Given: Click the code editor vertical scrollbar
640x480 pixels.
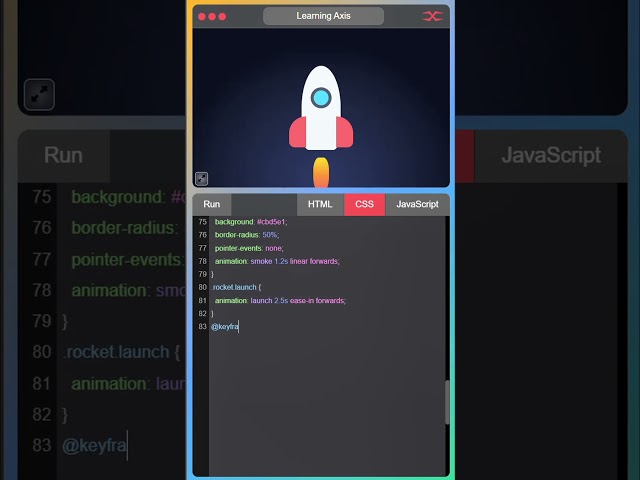Looking at the screenshot, I should point(447,402).
